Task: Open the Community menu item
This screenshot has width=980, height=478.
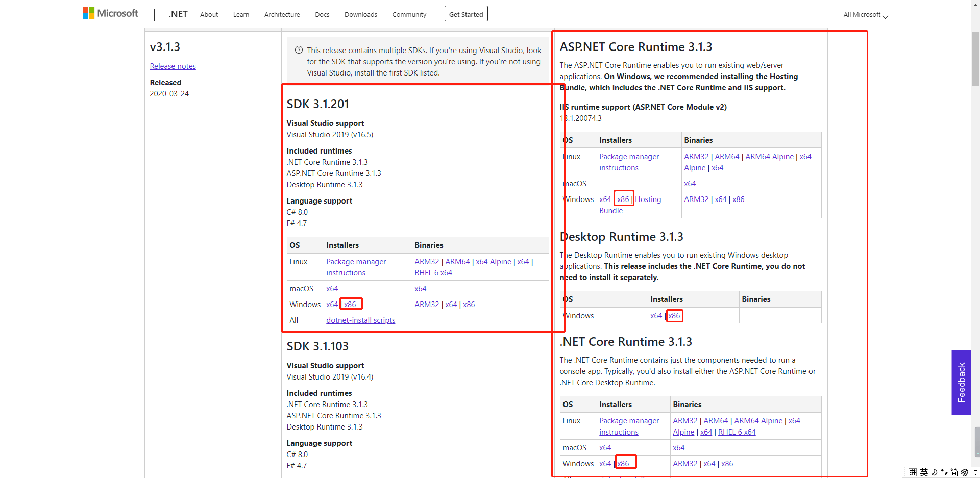Action: 409,14
